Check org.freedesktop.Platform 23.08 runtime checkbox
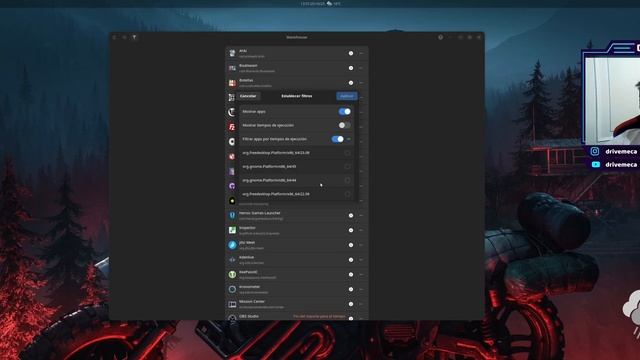This screenshot has height=360, width=640. pyautogui.click(x=347, y=153)
